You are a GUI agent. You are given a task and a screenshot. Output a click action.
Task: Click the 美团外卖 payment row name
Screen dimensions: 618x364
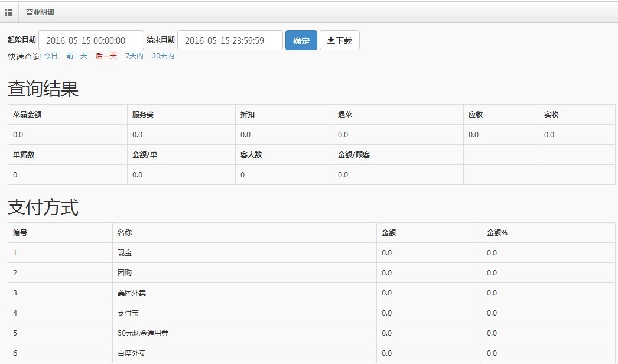[x=132, y=293]
